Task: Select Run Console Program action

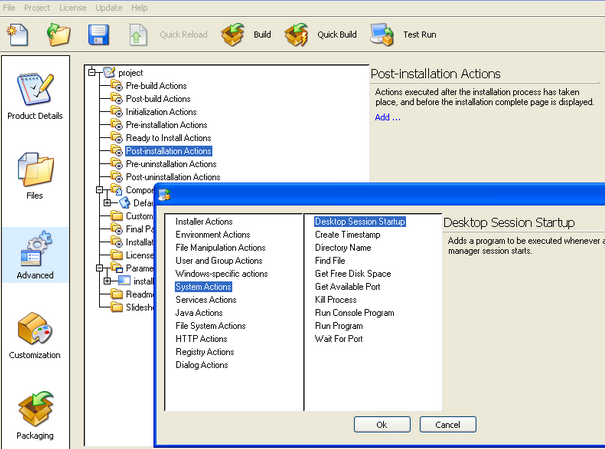Action: (354, 313)
